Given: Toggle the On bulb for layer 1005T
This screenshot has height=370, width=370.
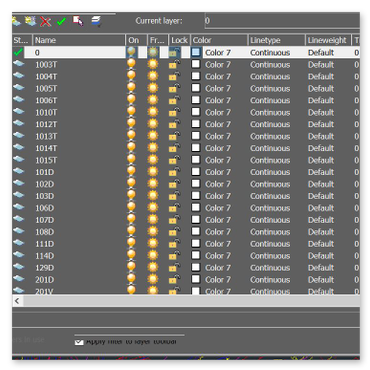Looking at the screenshot, I should coord(131,88).
